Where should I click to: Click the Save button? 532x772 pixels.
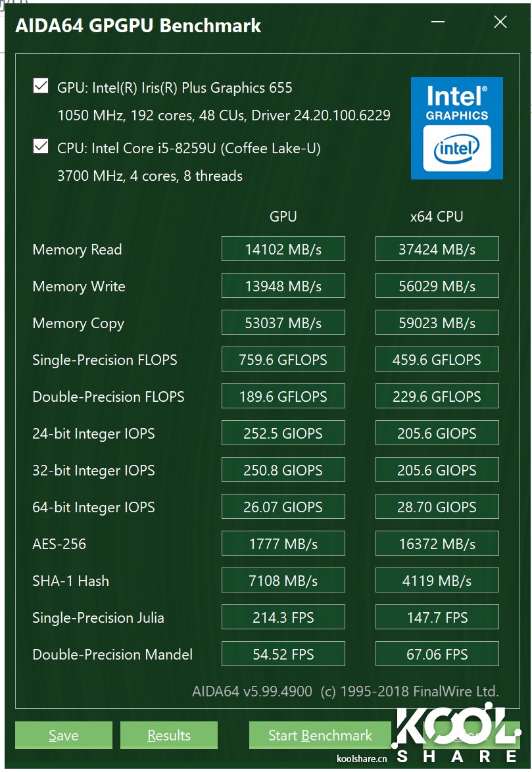click(63, 735)
